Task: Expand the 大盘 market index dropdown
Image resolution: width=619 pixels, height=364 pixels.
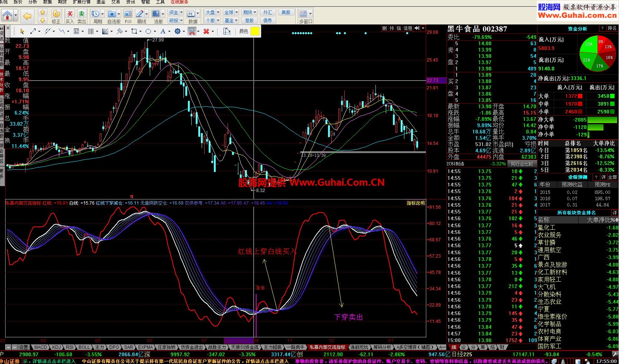Action: point(218,13)
